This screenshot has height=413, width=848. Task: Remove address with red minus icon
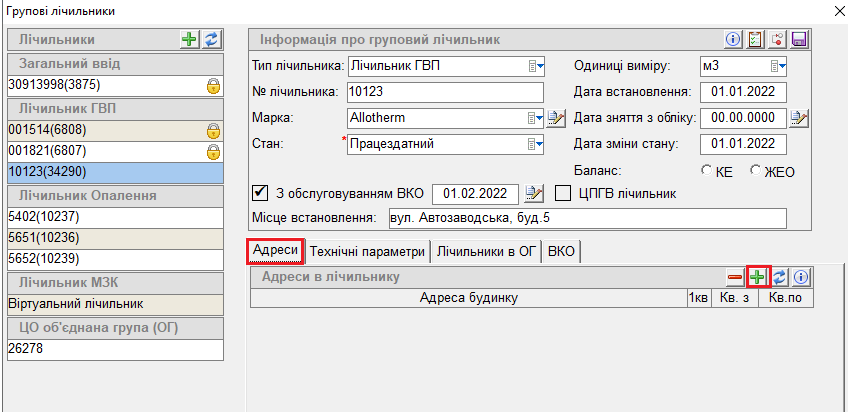735,276
